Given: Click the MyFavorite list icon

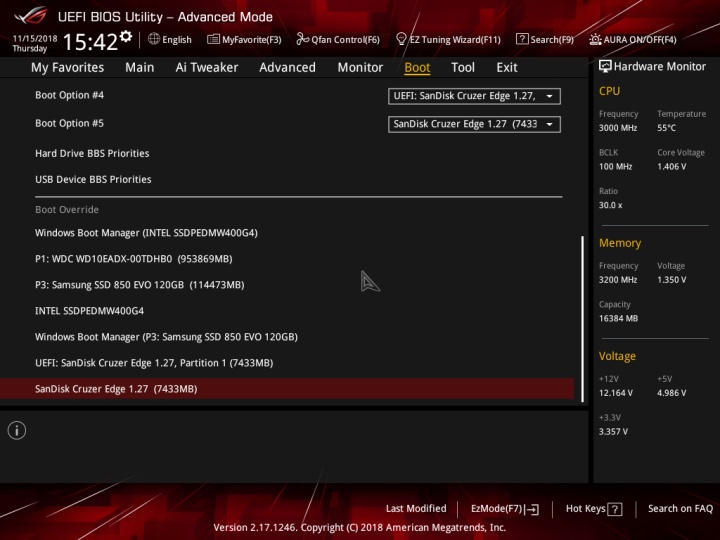Looking at the screenshot, I should 213,39.
